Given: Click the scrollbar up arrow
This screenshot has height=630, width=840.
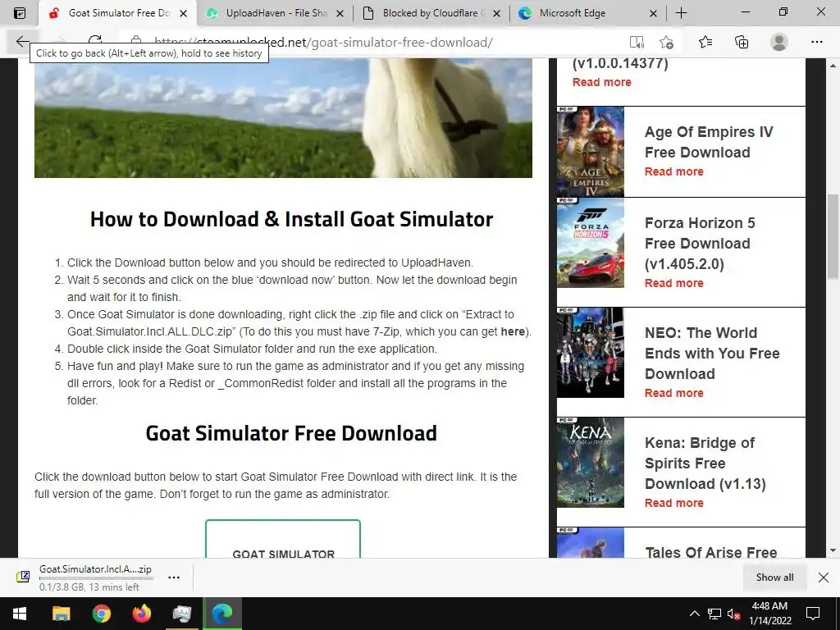Looking at the screenshot, I should click(x=833, y=66).
